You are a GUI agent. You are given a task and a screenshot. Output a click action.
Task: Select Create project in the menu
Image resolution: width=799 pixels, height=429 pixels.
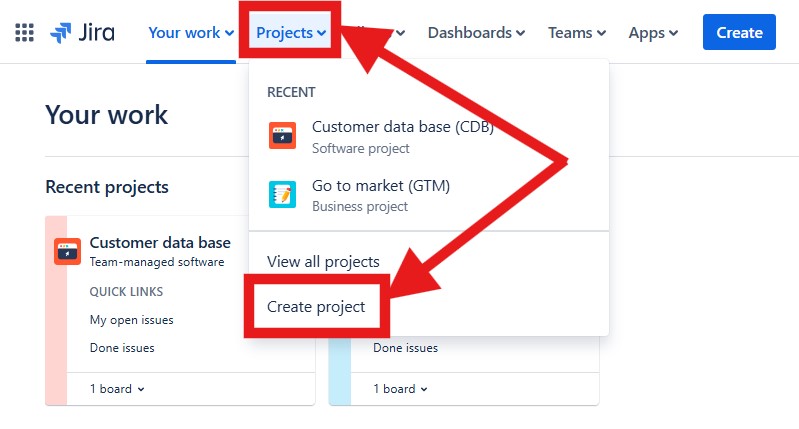pos(316,307)
